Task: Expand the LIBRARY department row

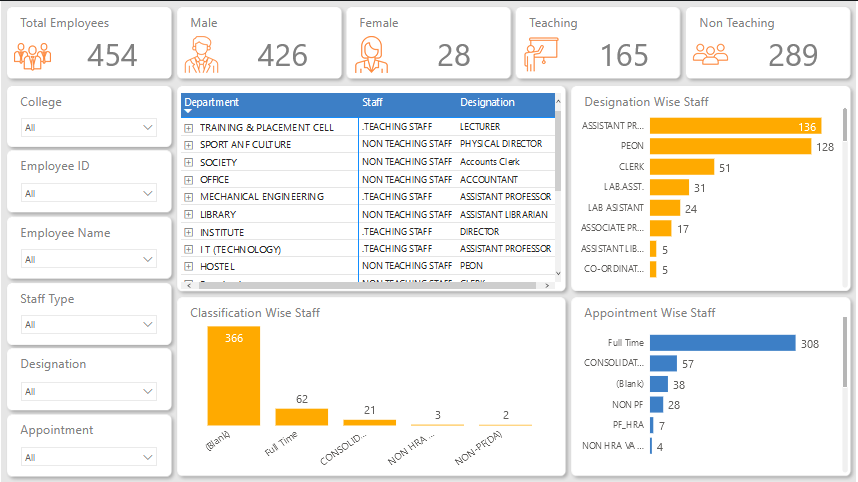Action: pyautogui.click(x=189, y=214)
